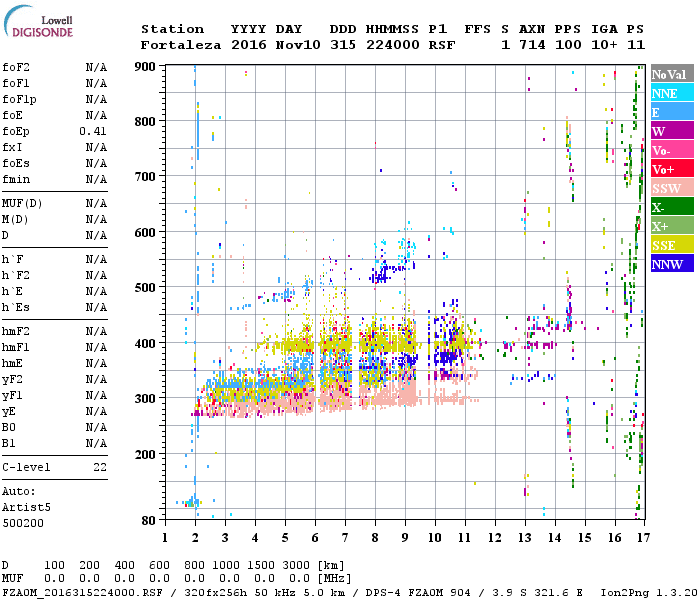Select the foF2 parameter row

[55, 67]
